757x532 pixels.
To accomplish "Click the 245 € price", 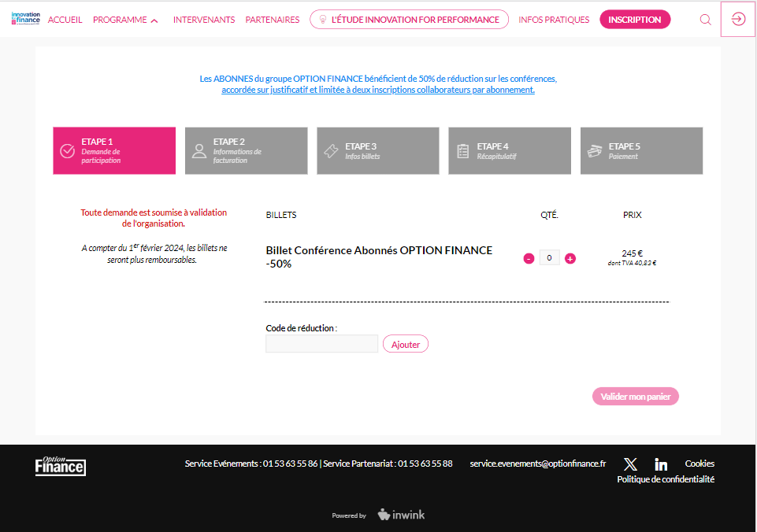I will pyautogui.click(x=632, y=253).
